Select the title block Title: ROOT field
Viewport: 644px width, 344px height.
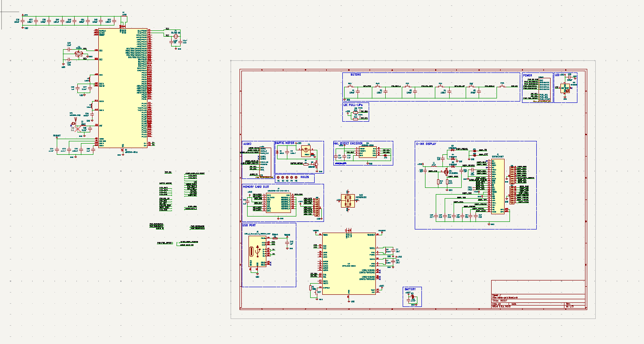(x=501, y=301)
